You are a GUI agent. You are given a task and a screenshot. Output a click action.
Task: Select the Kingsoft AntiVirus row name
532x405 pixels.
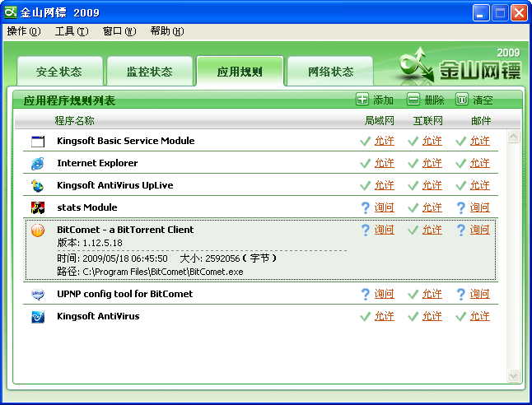[98, 316]
